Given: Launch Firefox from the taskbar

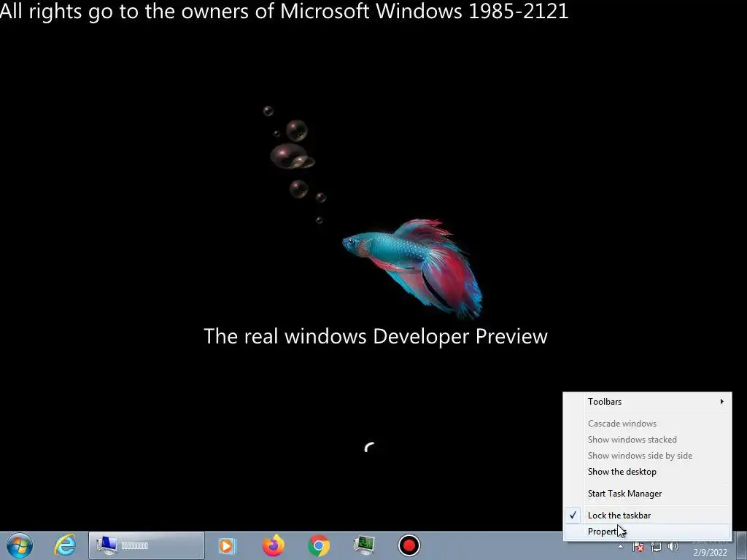Looking at the screenshot, I should (x=274, y=545).
